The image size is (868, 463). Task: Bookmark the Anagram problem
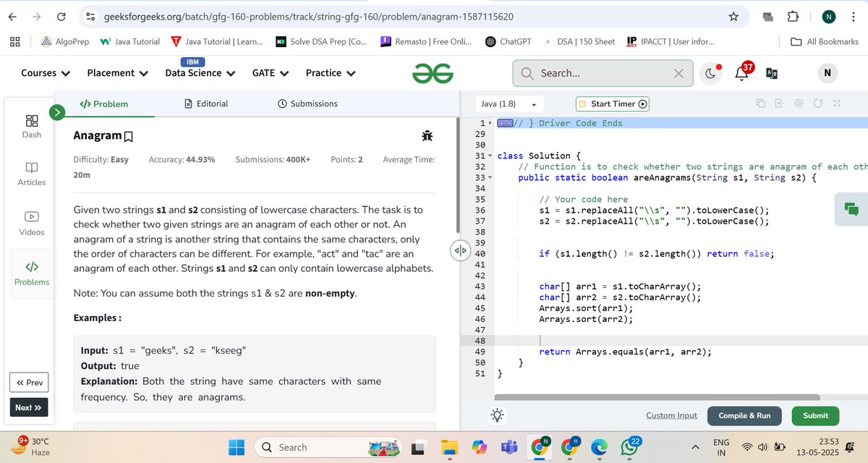[129, 136]
